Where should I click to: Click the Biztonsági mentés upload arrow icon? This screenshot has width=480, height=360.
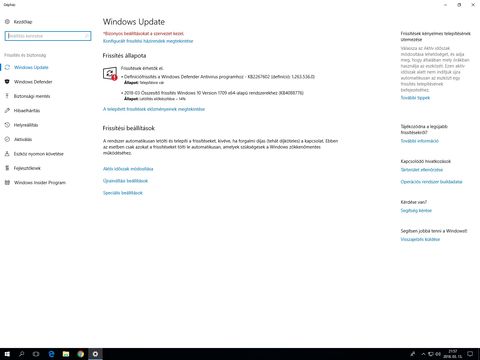(x=7, y=96)
